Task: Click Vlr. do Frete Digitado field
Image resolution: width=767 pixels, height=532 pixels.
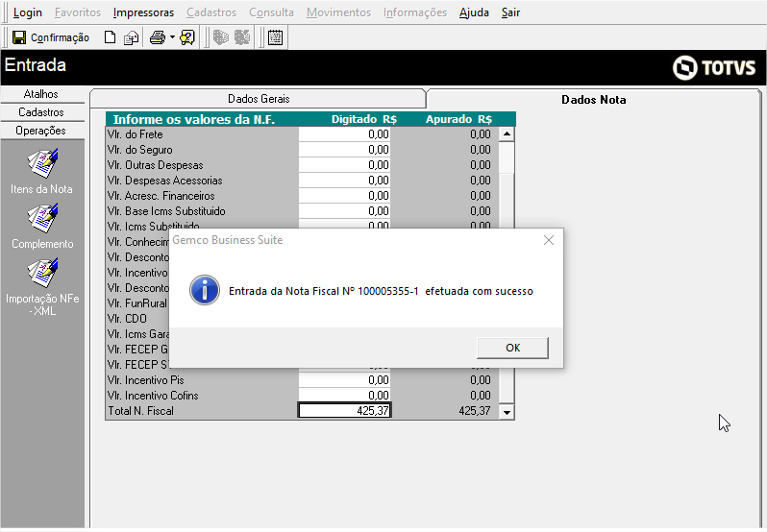Action: 344,134
